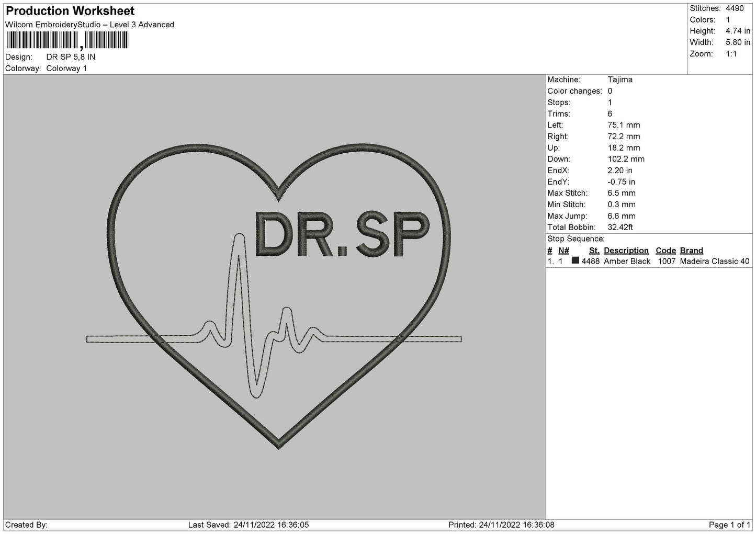Click the 'St.' column header

tap(594, 251)
